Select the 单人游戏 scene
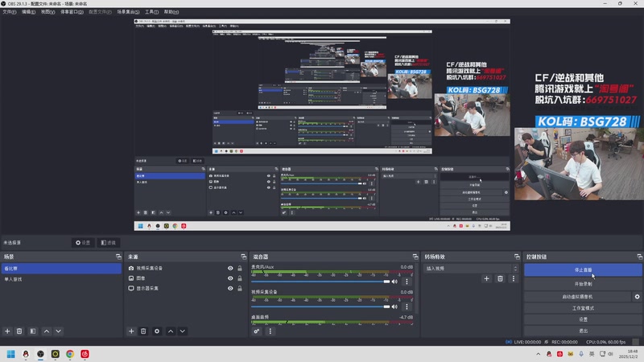 click(61, 279)
